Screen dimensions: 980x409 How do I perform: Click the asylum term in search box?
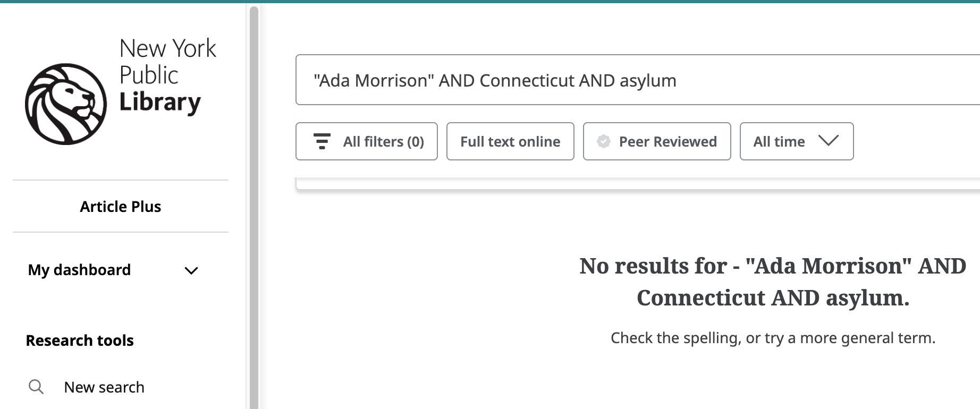648,81
